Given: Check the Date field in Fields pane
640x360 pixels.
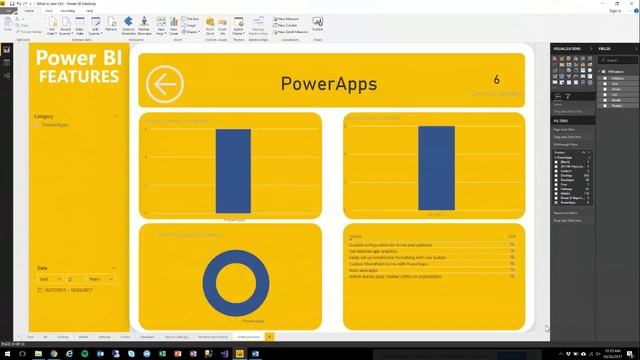Looking at the screenshot, I should 605,84.
